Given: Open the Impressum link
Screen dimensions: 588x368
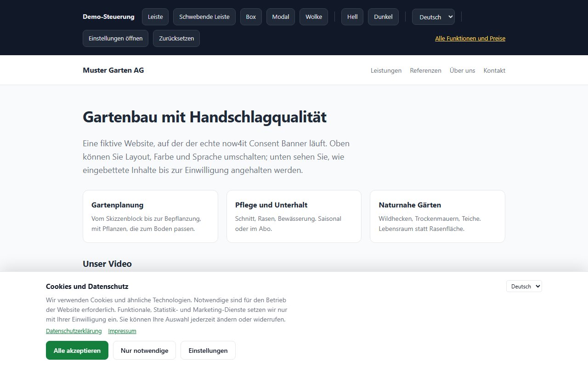Looking at the screenshot, I should coord(122,331).
